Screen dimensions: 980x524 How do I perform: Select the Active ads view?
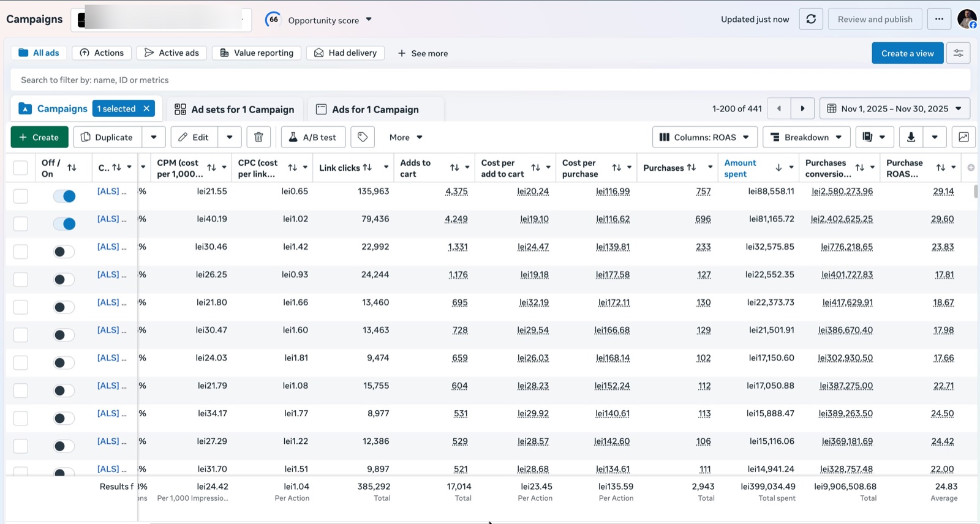pyautogui.click(x=171, y=53)
